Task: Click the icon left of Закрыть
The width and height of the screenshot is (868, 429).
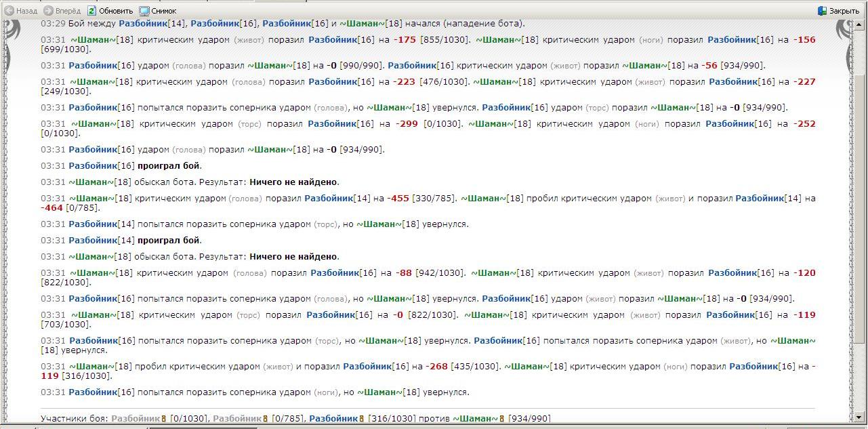Action: (x=823, y=11)
